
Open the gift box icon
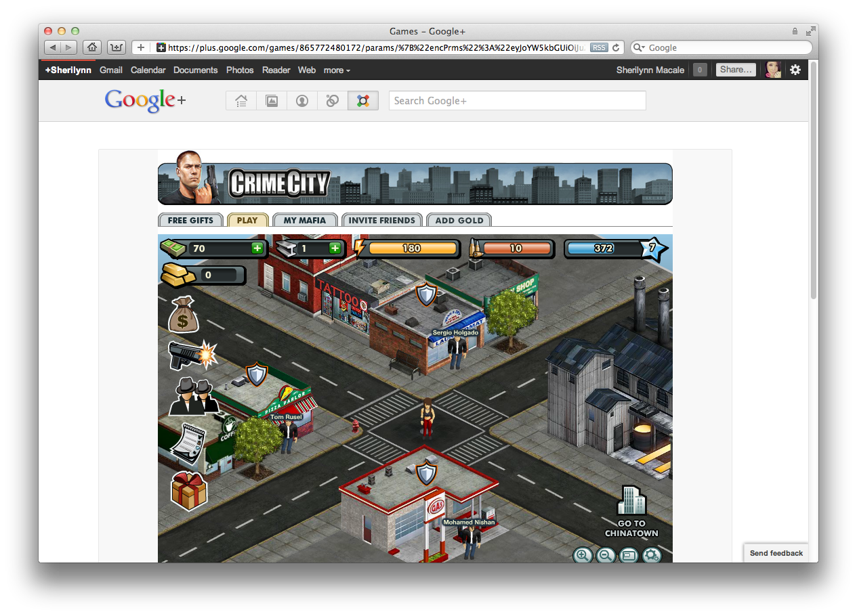189,491
